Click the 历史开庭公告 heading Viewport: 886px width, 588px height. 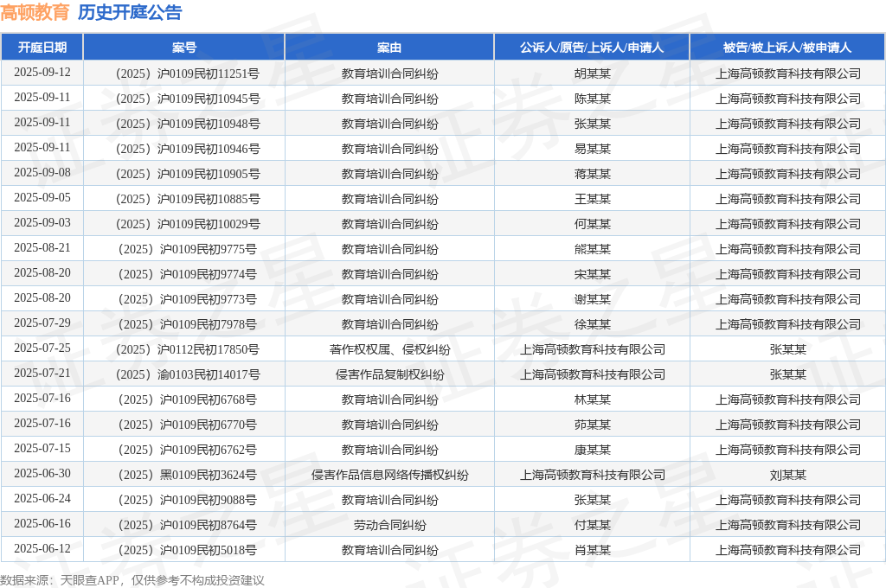tap(130, 12)
